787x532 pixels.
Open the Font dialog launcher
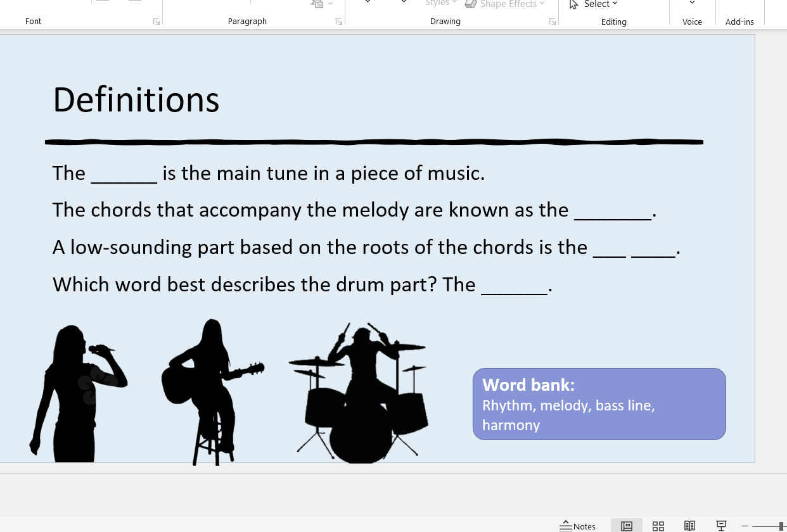point(157,22)
